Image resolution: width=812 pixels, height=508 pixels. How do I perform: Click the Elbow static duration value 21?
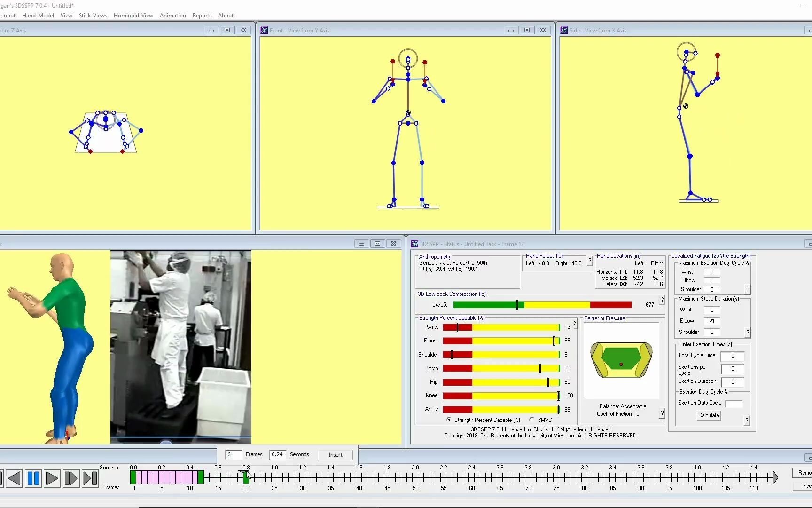[x=712, y=321]
